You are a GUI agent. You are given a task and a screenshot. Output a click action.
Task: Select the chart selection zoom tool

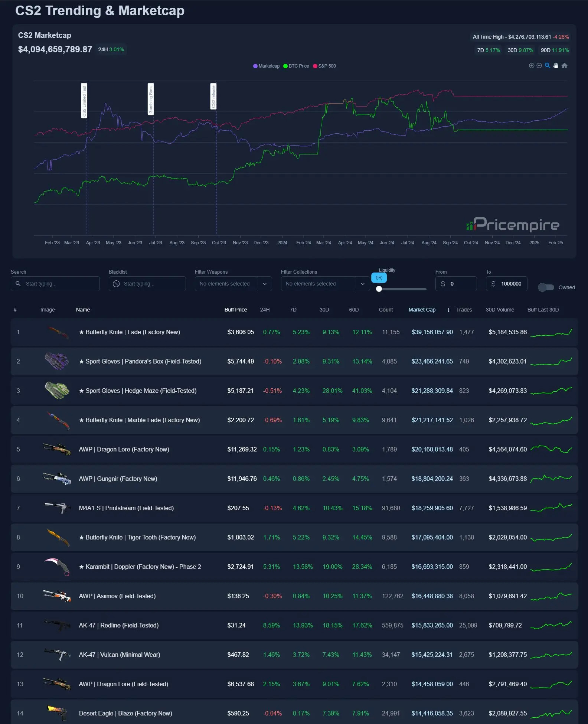pyautogui.click(x=547, y=66)
